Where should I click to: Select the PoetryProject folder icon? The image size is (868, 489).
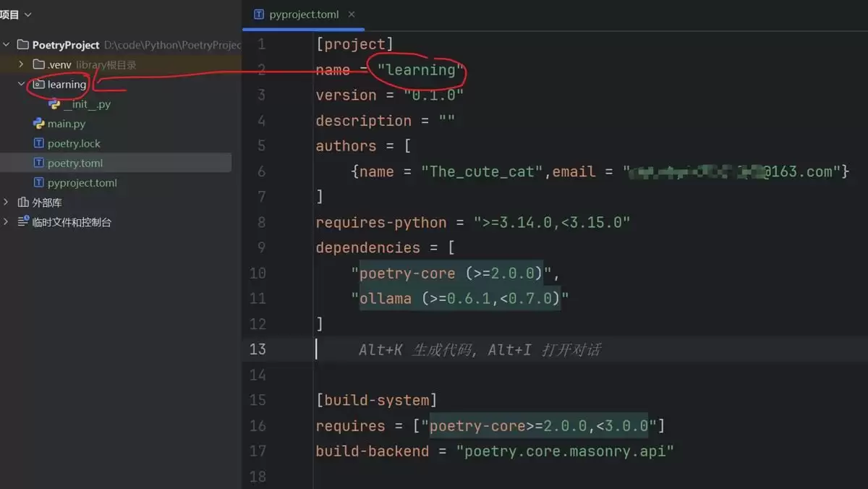click(22, 45)
